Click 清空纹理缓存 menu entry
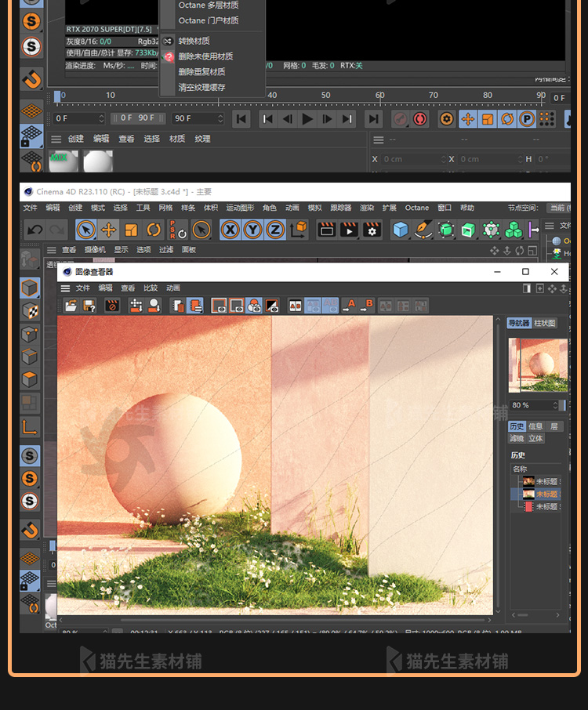The width and height of the screenshot is (588, 710). pos(201,87)
